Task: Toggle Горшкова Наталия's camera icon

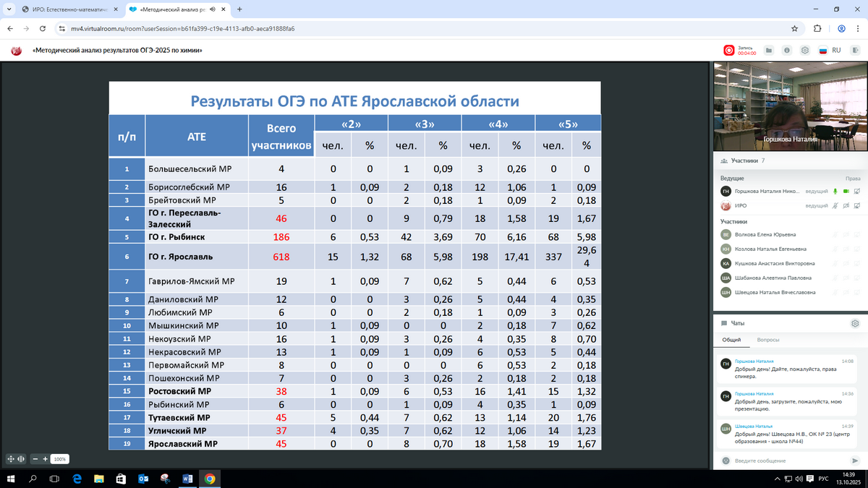Action: coord(846,191)
